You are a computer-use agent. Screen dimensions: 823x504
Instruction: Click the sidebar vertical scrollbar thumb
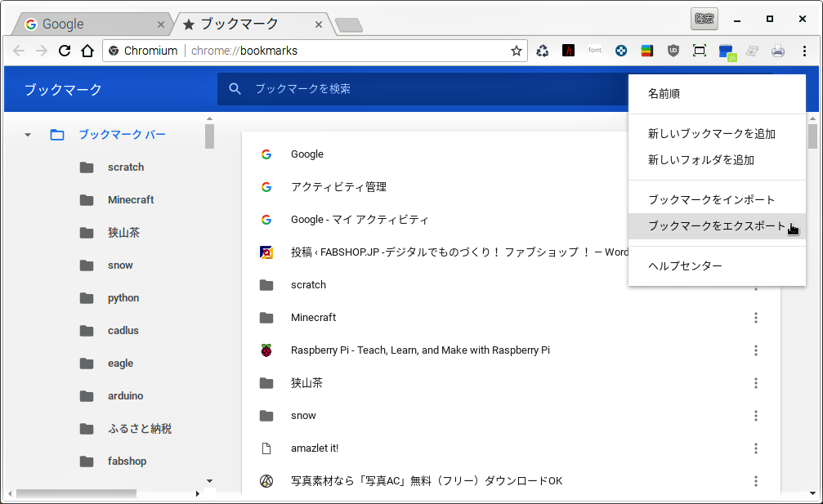(209, 136)
